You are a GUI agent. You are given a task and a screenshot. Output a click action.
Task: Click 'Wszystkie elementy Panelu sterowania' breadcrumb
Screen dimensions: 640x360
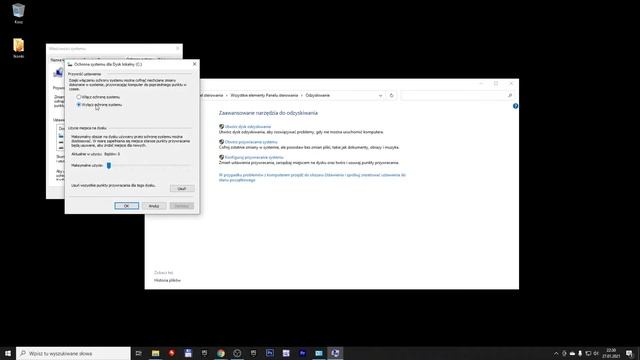(264, 95)
